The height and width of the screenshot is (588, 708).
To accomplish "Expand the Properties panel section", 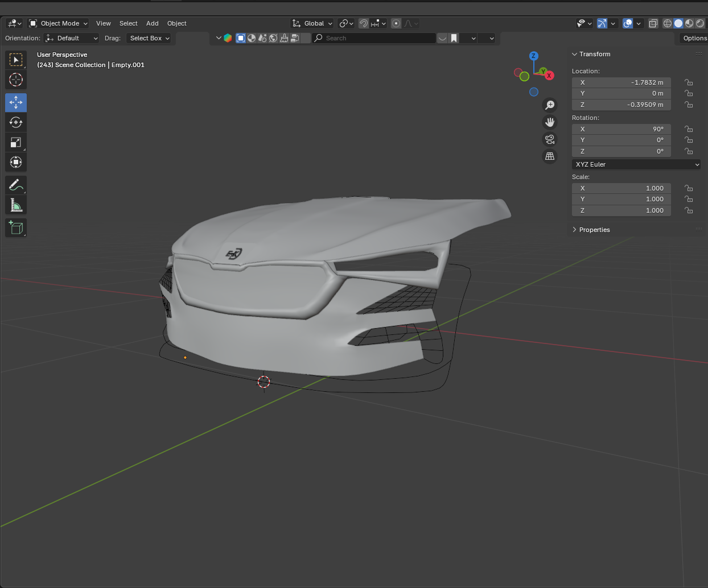I will point(594,230).
